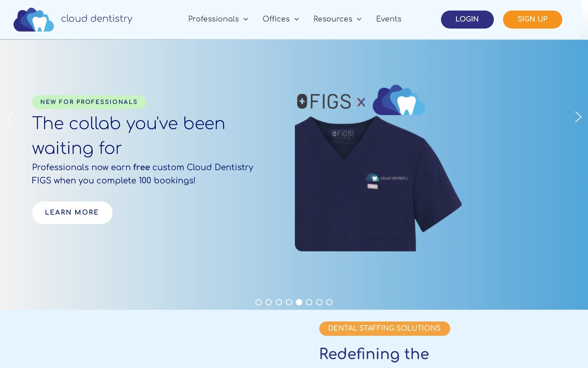Screen dimensions: 588x368
Task: Show the previous carousel slide
Action: pos(10,117)
